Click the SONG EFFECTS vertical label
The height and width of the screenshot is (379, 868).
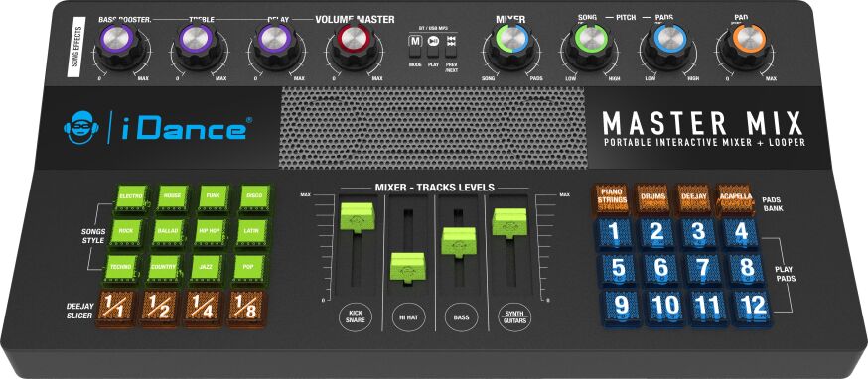tap(77, 48)
